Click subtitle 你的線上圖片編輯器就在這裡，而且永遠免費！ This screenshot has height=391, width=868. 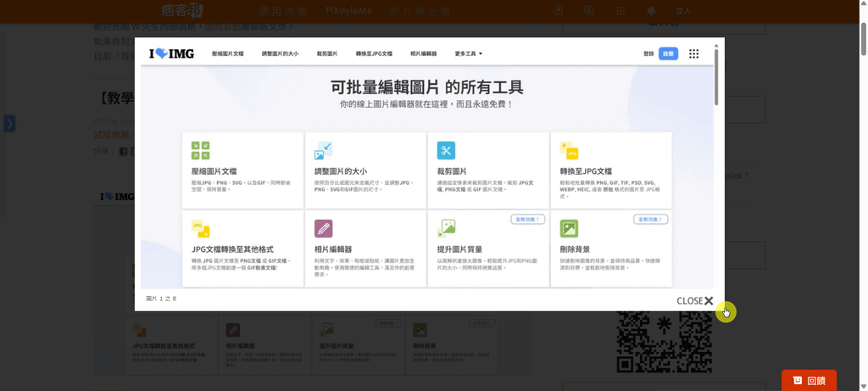pos(427,103)
